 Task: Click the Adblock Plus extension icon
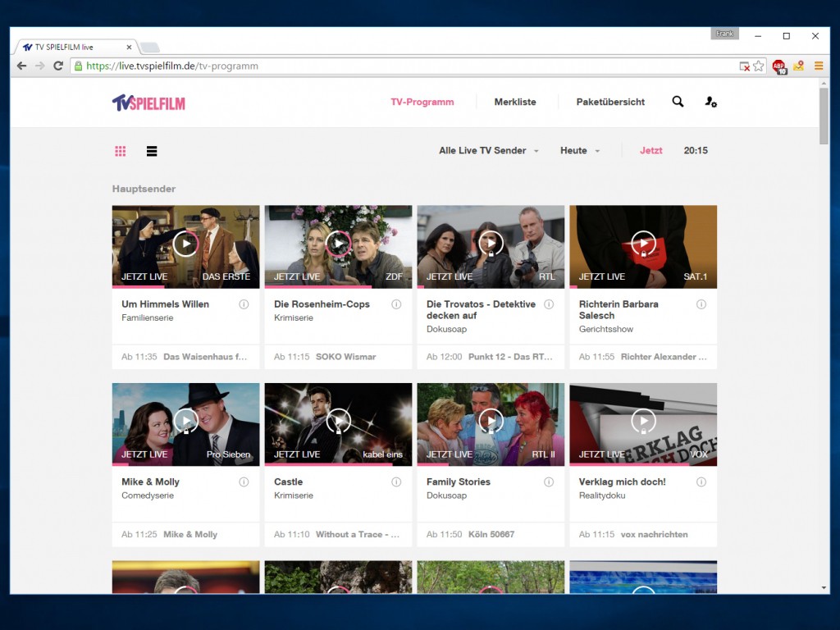(x=778, y=66)
